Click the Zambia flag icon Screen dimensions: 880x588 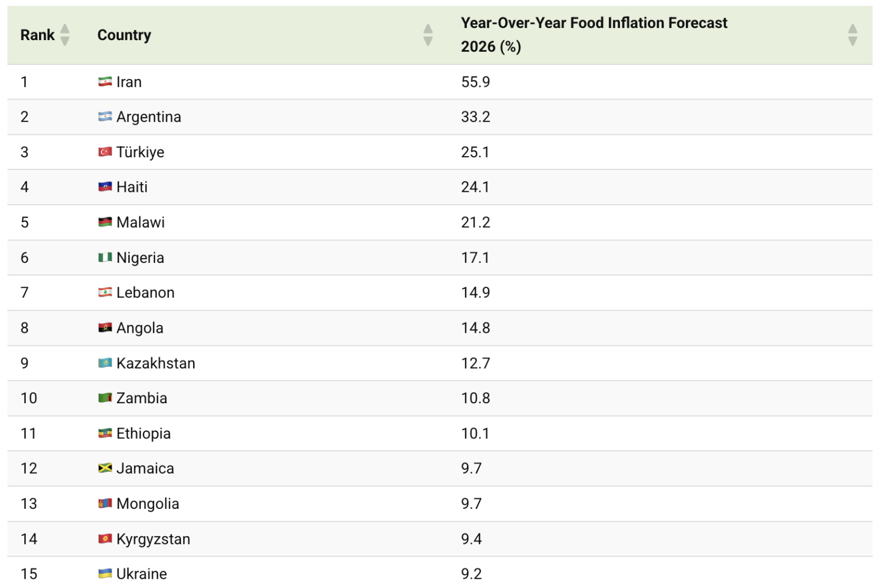coord(105,398)
